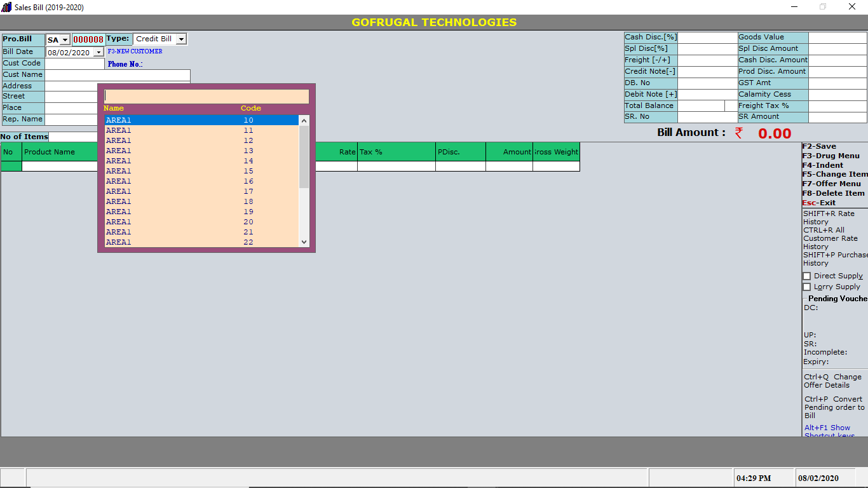Image resolution: width=868 pixels, height=488 pixels.
Task: Click the Rate column header
Action: coord(336,152)
